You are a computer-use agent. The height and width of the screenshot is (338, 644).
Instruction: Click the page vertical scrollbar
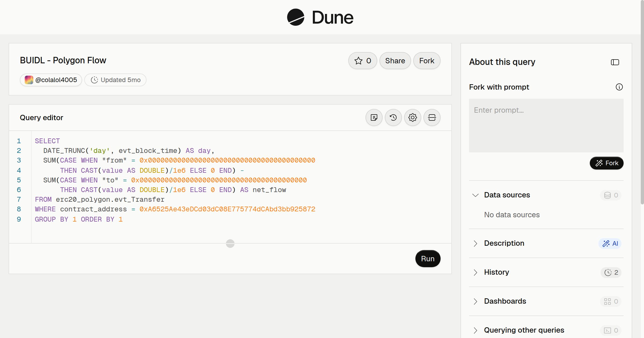pyautogui.click(x=642, y=102)
